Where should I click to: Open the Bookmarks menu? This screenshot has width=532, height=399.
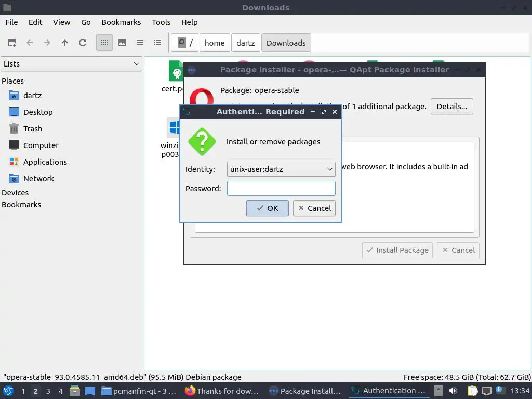click(121, 22)
